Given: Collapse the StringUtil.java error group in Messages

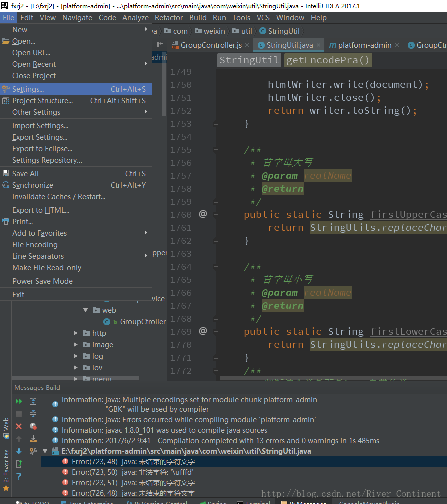Looking at the screenshot, I should click(45, 451).
